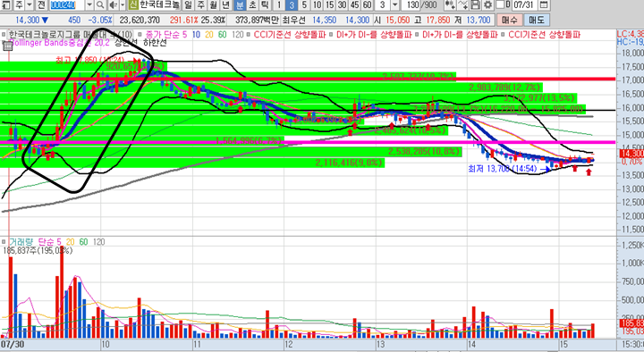Screen dimensions: 644x352
Task: Toggle the D checkbox beside the date field
Action: tap(499, 5)
